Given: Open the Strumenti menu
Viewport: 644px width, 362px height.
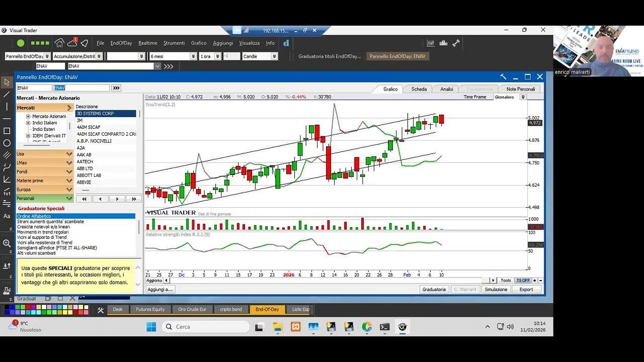Looking at the screenshot, I should (174, 43).
